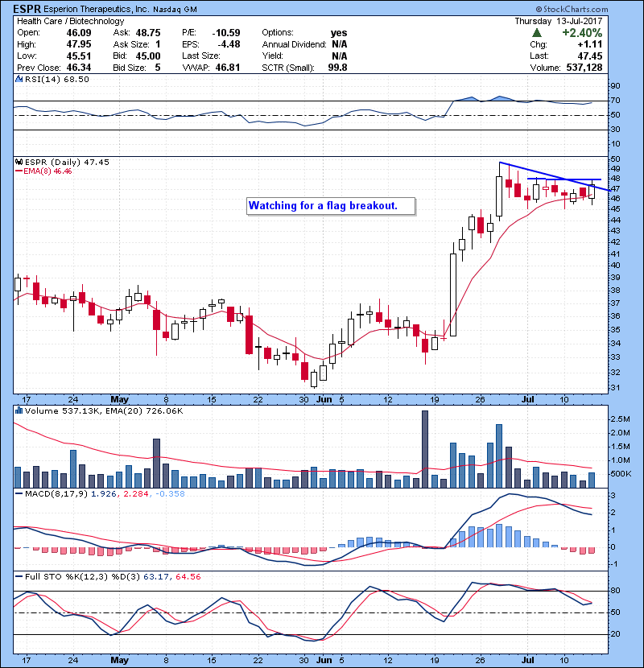644x668 pixels.
Task: Click the 'Thursday 13-Jul-2017' date label
Action: point(559,21)
